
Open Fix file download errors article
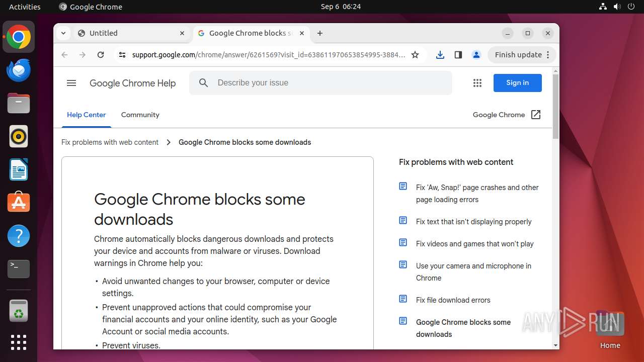pos(453,300)
